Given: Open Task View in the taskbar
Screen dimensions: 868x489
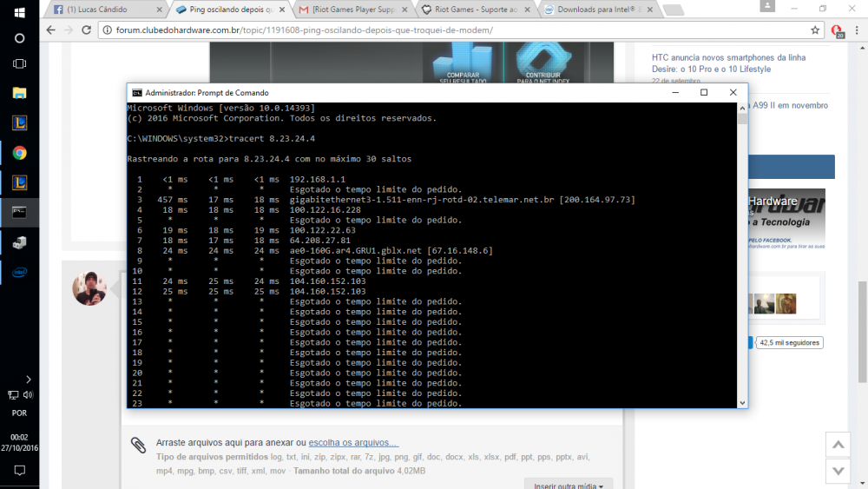Looking at the screenshot, I should pyautogui.click(x=19, y=64).
